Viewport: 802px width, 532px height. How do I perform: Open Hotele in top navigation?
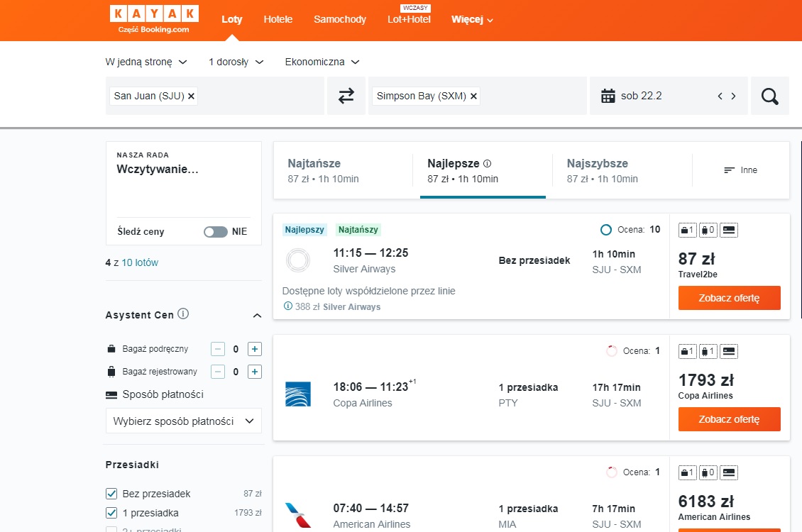(x=278, y=19)
